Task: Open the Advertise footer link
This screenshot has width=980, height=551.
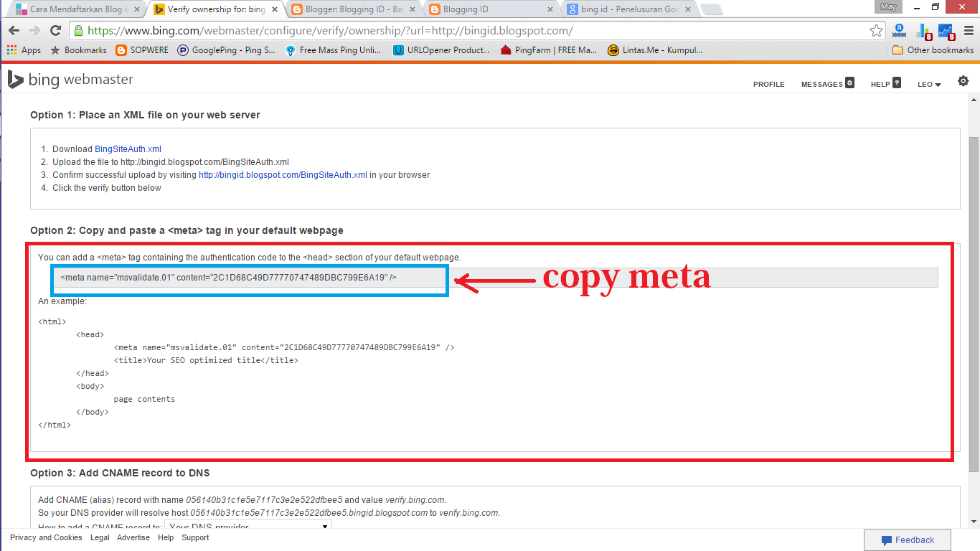Action: [133, 537]
